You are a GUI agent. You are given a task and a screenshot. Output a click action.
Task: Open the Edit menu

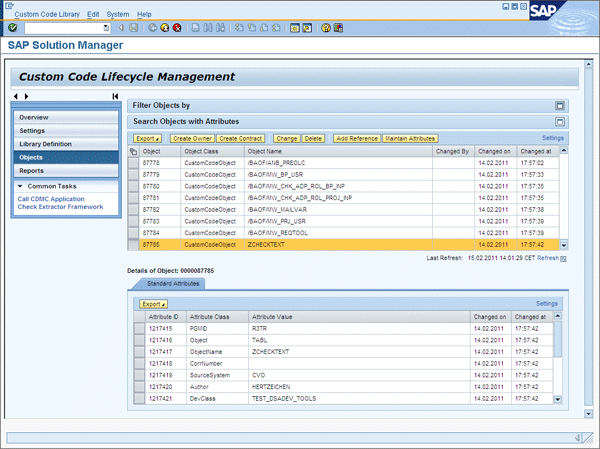pyautogui.click(x=93, y=14)
